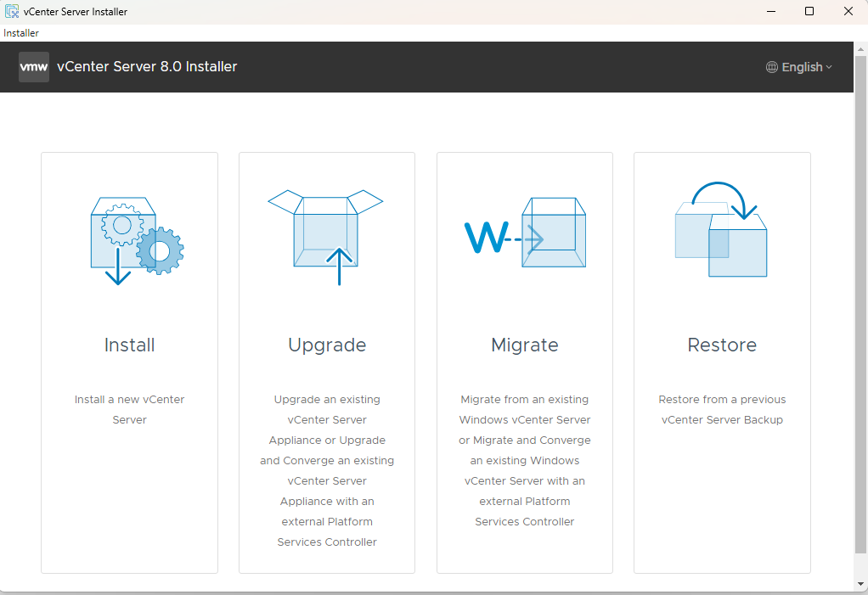
Task: Click the Upgrade open-box arrow icon
Action: 325,237
